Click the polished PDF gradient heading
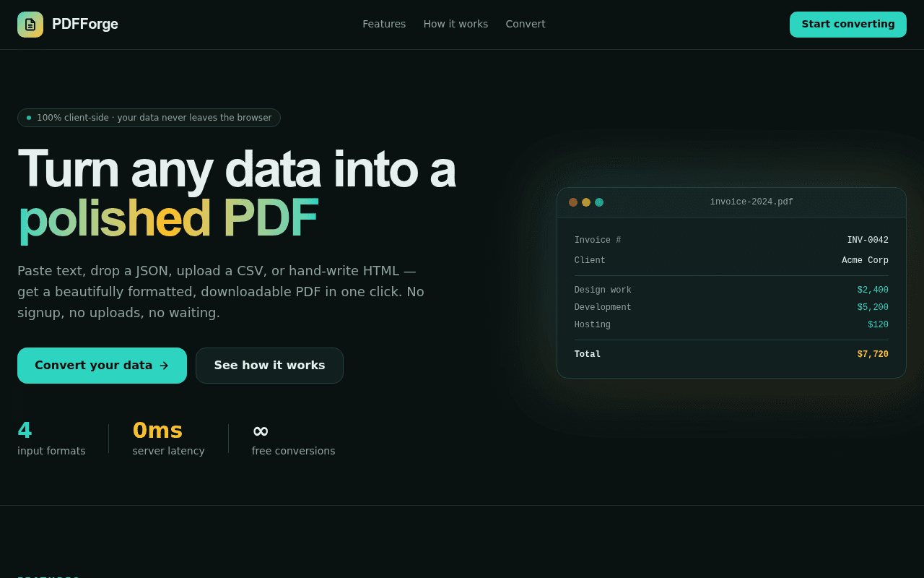Image resolution: width=924 pixels, height=578 pixels. point(167,218)
